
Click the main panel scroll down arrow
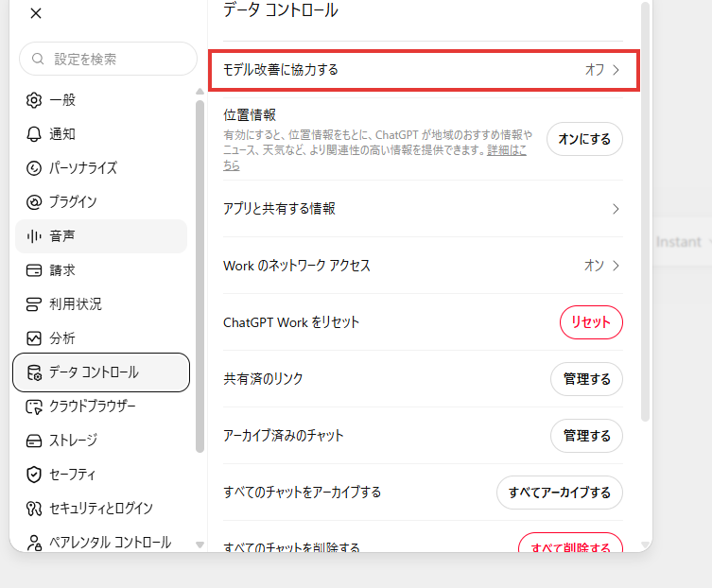[645, 545]
